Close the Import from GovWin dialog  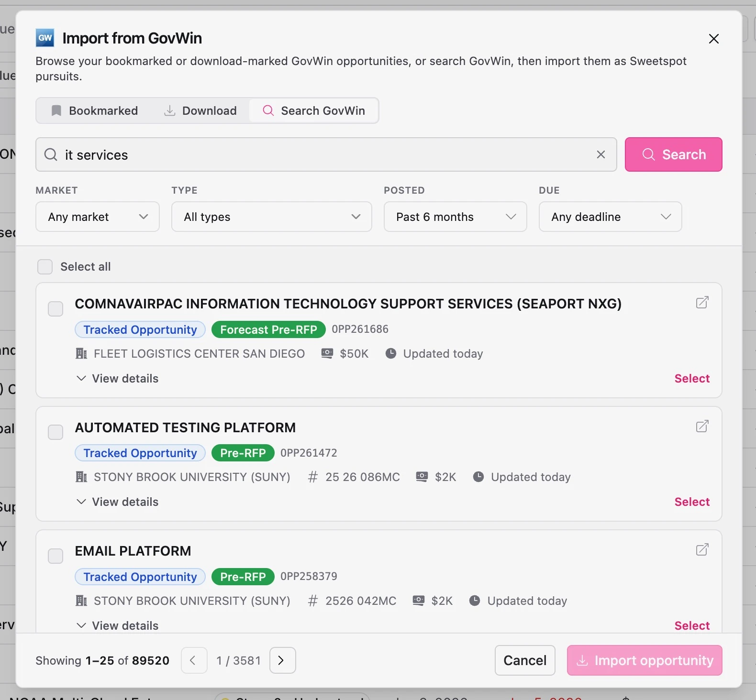coord(713,39)
